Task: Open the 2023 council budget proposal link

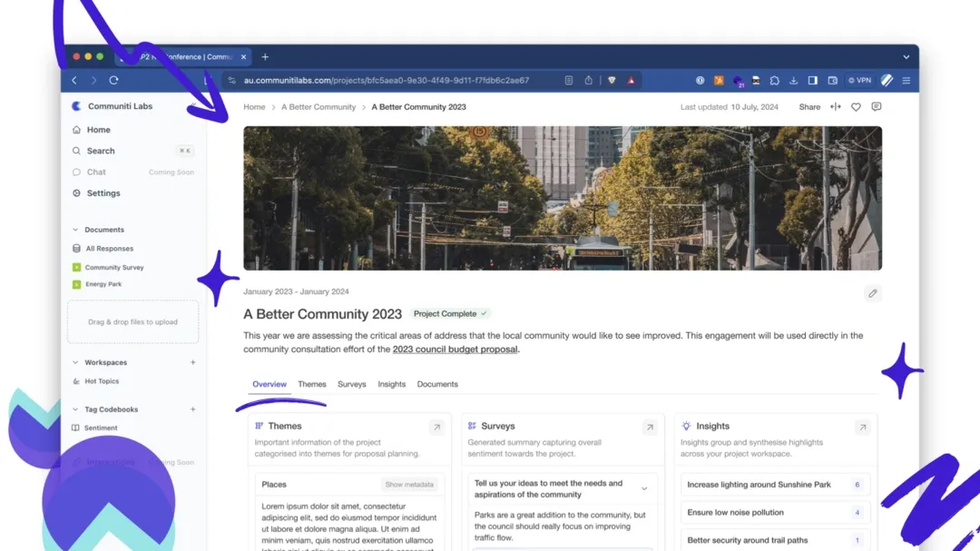Action: click(x=455, y=349)
